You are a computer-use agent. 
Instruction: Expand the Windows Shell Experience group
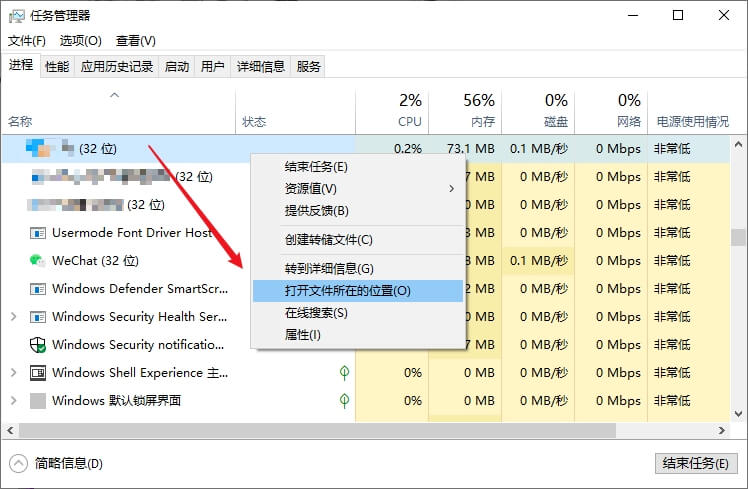[13, 373]
